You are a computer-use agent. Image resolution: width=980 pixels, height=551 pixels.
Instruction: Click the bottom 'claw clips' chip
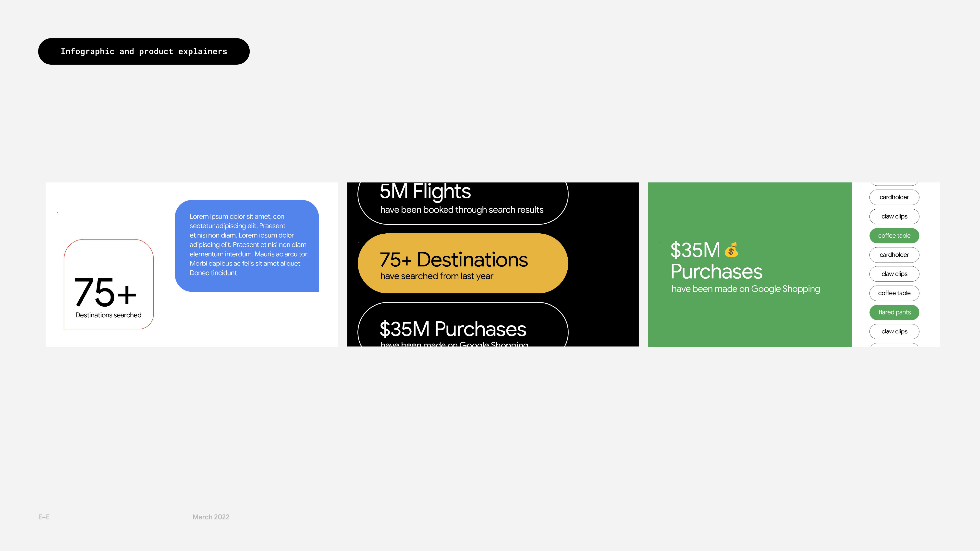coord(894,332)
